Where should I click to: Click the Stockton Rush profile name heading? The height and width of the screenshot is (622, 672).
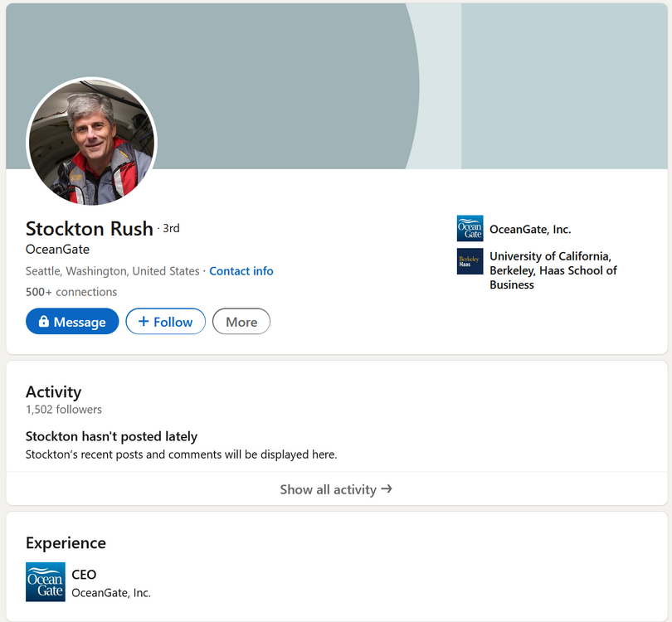coord(90,229)
